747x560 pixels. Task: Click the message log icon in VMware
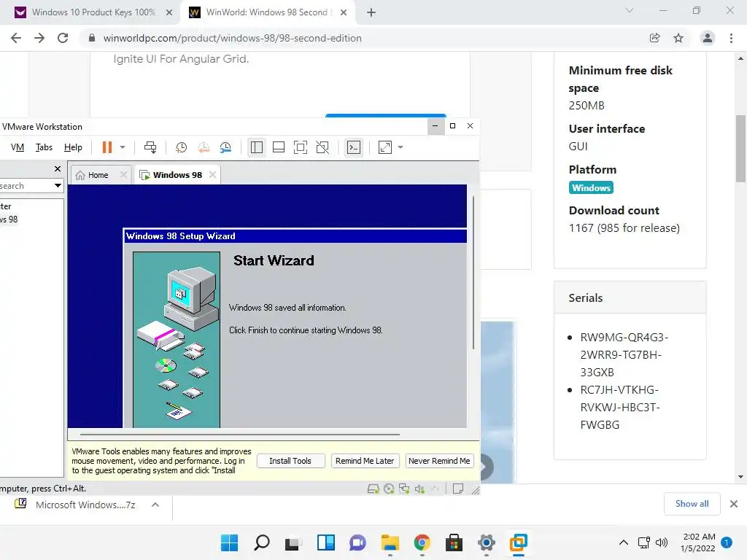pos(458,489)
